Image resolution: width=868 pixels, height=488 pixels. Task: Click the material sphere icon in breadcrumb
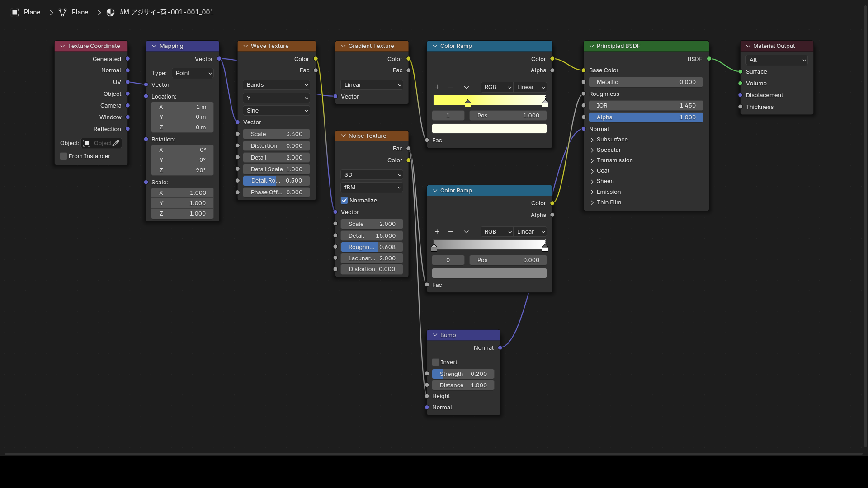tap(110, 12)
